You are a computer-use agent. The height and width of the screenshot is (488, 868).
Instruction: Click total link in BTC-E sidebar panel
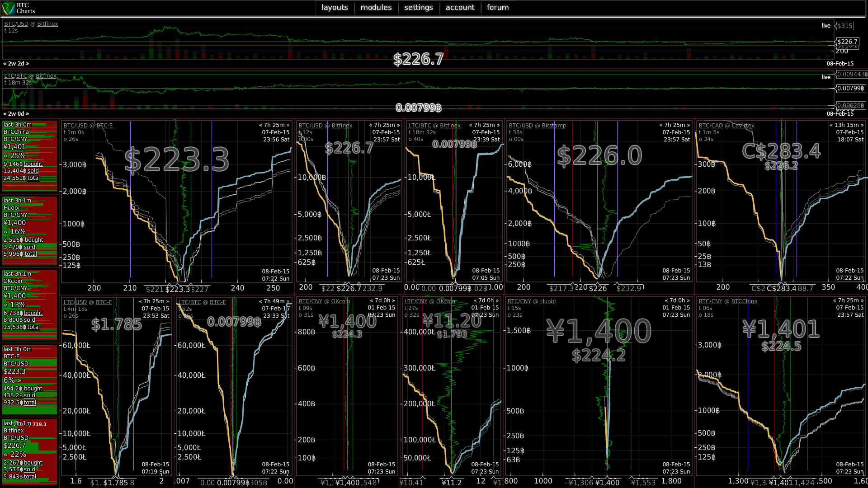click(30, 403)
